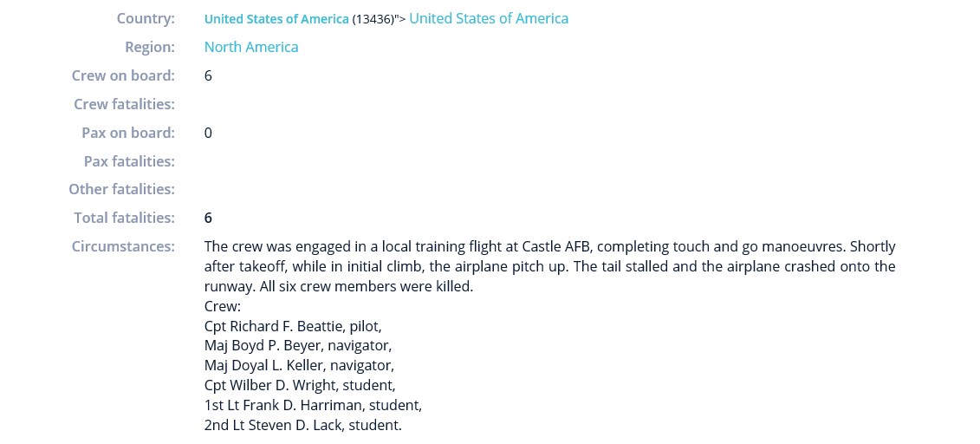
Task: Open the larger United States of America link
Action: coord(489,19)
